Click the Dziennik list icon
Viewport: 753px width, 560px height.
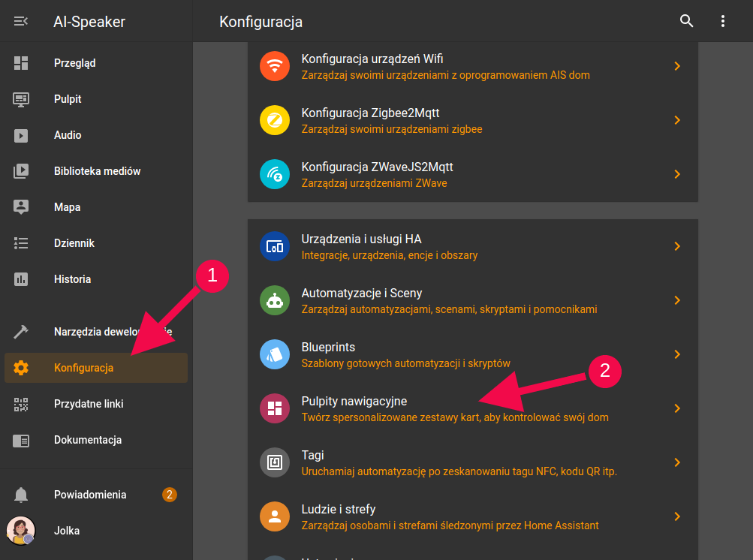pyautogui.click(x=21, y=243)
